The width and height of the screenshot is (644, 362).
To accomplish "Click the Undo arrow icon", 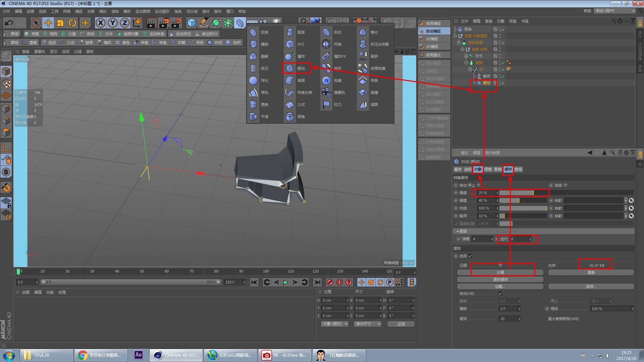I will coord(9,23).
